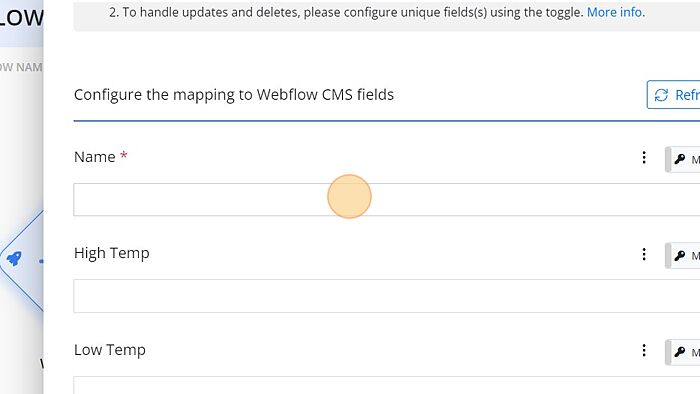Click the circular arrows refresh icon

[661, 95]
